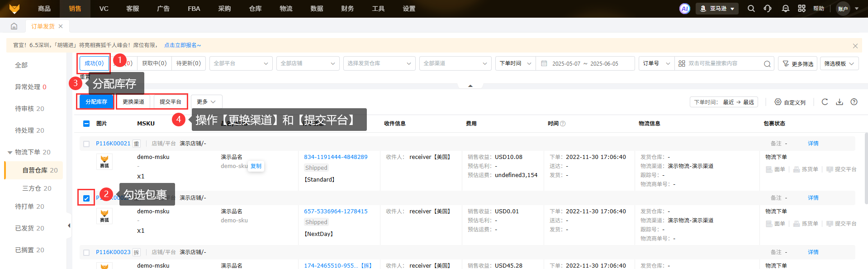Viewport: 868px width, 269px height.
Task: Open the 财务 menu
Action: (x=348, y=9)
